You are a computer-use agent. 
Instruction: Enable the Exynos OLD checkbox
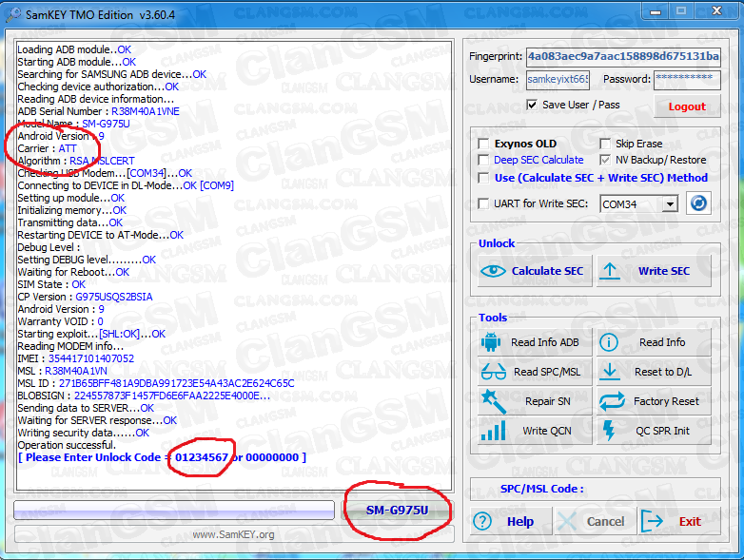coord(483,144)
